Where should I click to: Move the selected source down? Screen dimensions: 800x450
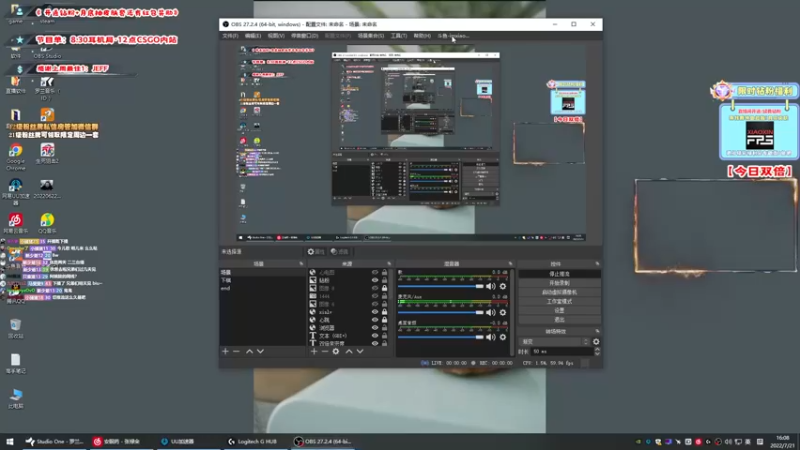coord(360,352)
